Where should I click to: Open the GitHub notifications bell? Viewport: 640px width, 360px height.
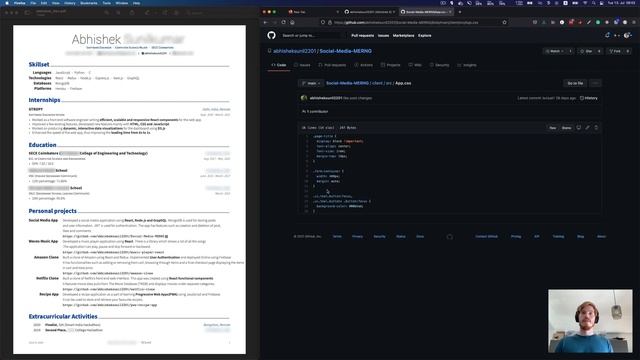pos(607,36)
